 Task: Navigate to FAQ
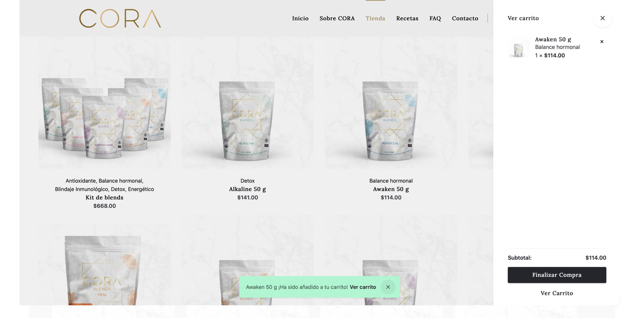point(435,18)
